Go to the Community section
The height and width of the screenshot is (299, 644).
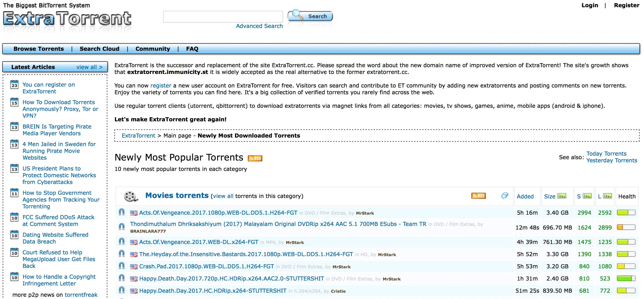[x=153, y=49]
